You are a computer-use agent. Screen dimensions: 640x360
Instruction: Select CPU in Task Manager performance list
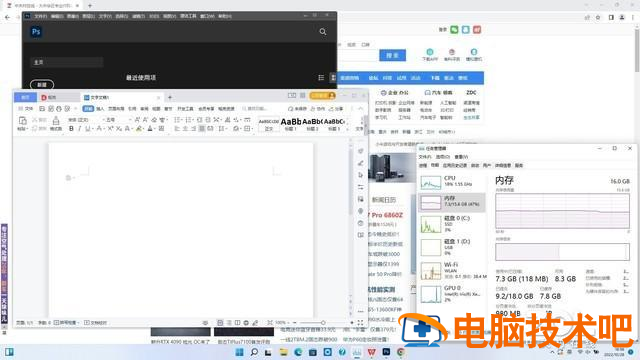pos(452,181)
